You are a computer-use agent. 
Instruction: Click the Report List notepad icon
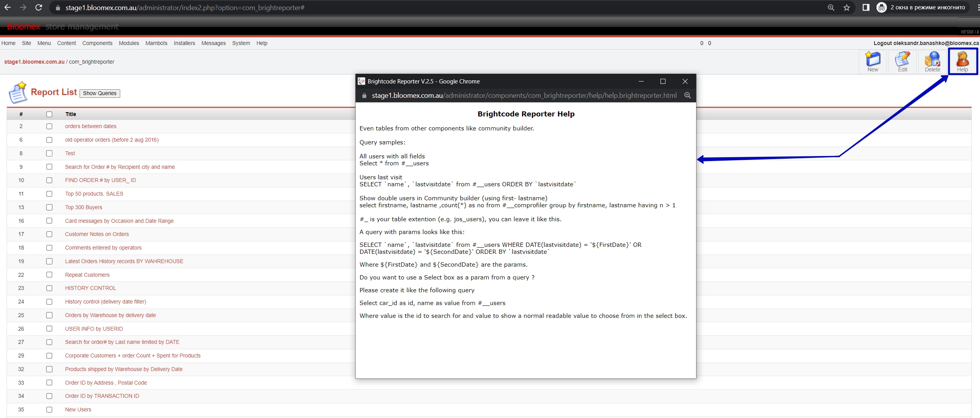pos(18,92)
